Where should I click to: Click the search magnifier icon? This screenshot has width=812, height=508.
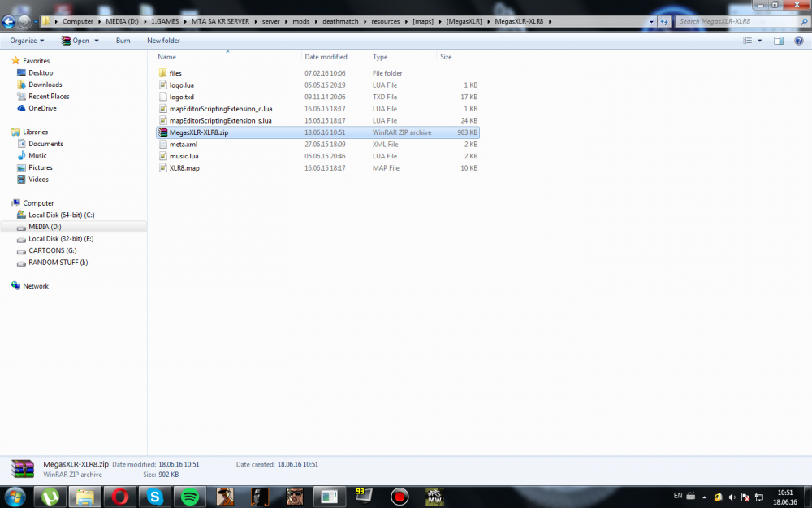[804, 21]
